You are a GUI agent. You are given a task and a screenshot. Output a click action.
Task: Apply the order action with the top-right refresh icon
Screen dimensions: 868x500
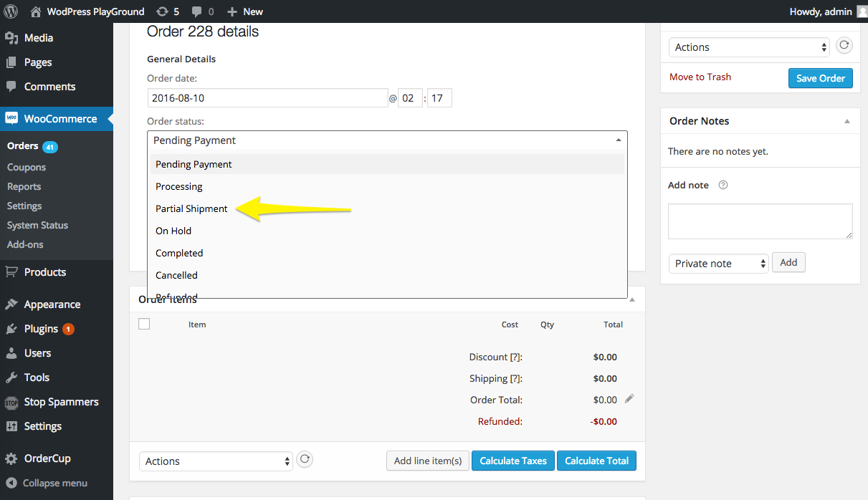844,46
